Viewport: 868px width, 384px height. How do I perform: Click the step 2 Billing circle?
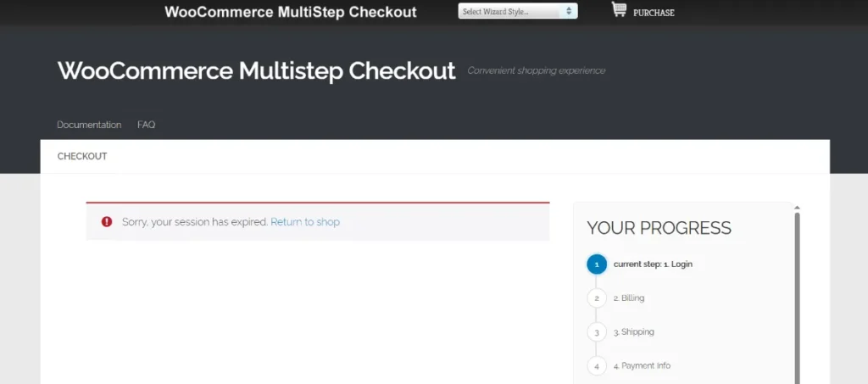click(597, 298)
